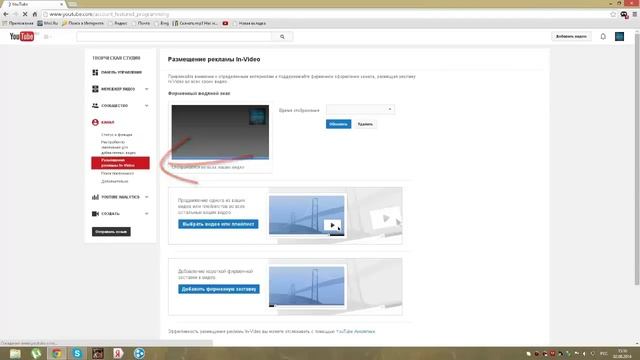Open Yandex browser from the taskbar
Viewport: 640px width, 360px height.
tap(118, 353)
